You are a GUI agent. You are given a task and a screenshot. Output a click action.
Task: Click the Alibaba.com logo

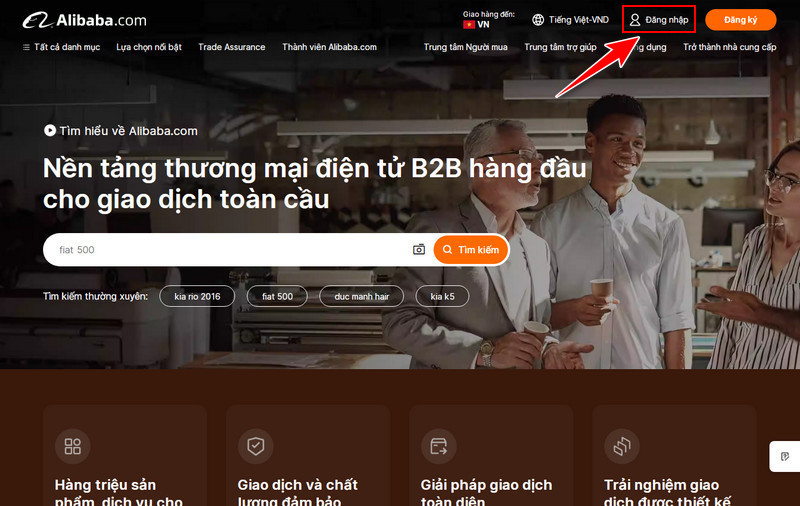tap(85, 20)
